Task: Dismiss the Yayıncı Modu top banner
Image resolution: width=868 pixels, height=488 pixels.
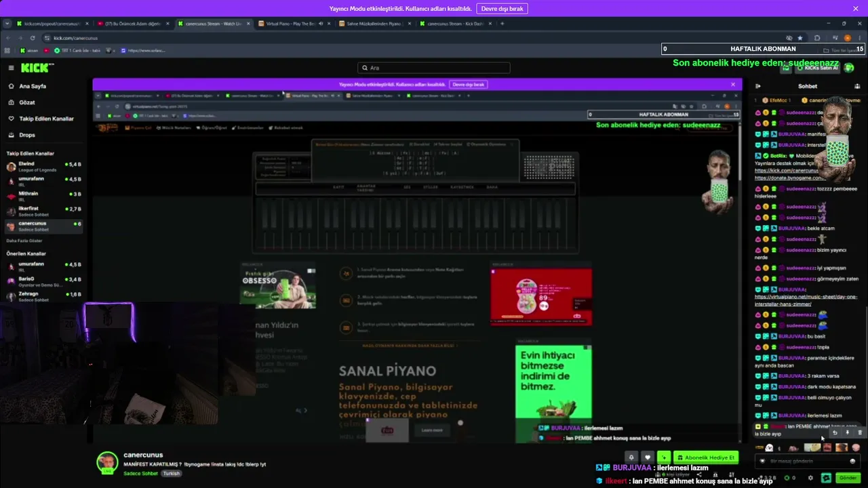Action: [856, 9]
